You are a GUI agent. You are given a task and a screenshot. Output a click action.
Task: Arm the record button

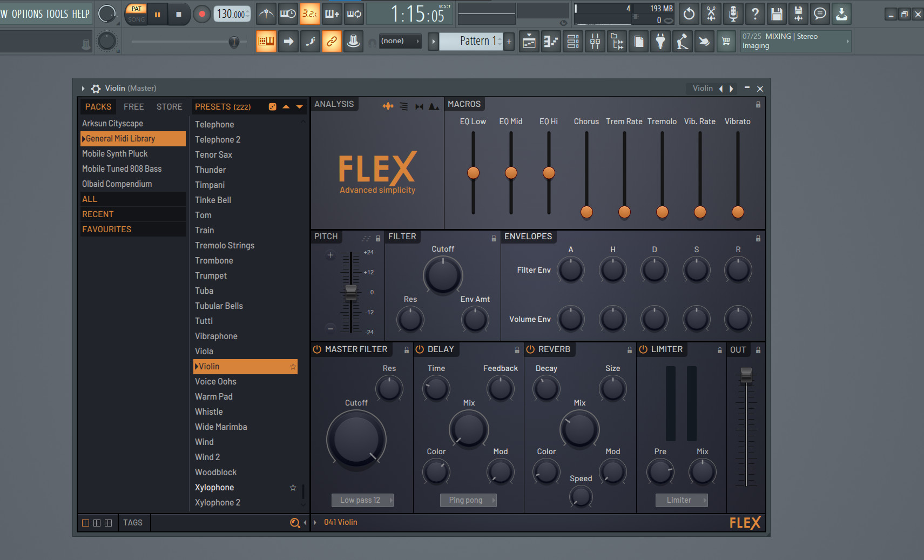[202, 15]
